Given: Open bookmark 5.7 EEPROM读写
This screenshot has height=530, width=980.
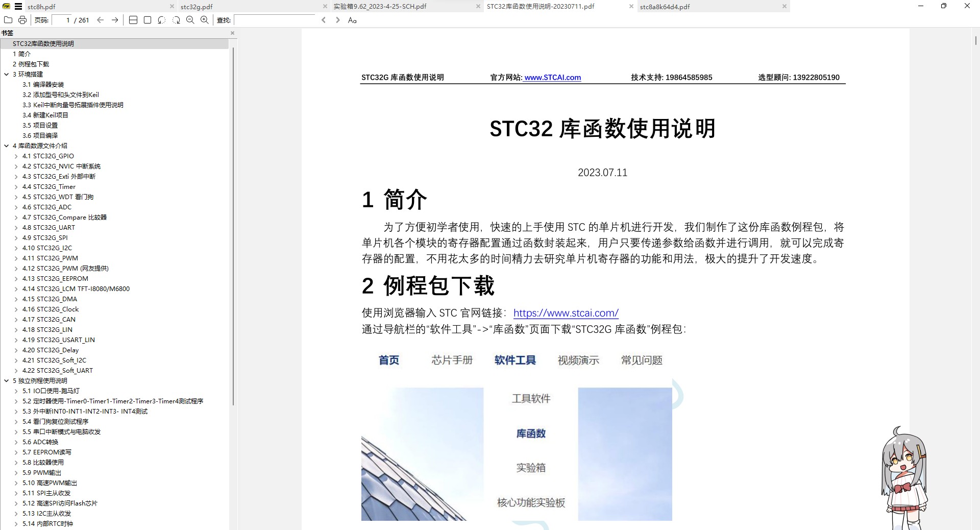Looking at the screenshot, I should (x=47, y=452).
